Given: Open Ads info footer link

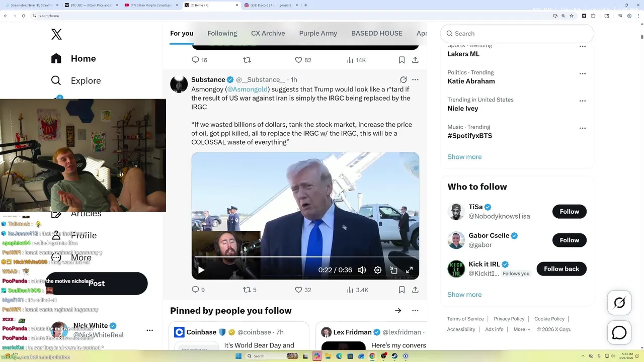Looking at the screenshot, I should click(494, 329).
